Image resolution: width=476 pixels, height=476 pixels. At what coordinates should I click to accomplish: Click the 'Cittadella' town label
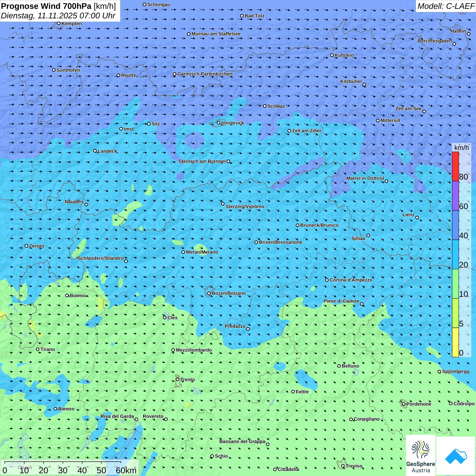click(x=288, y=469)
